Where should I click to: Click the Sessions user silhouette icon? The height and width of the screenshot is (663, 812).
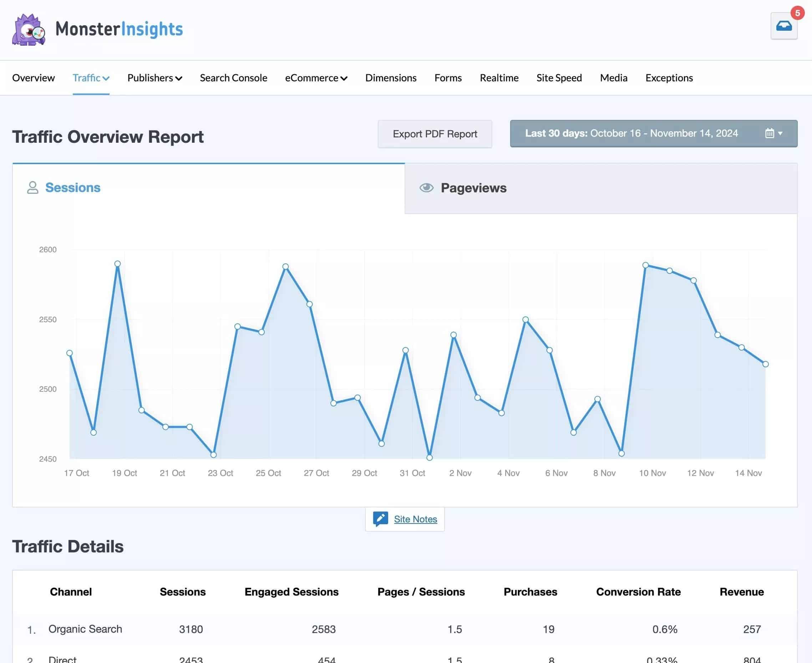click(33, 188)
